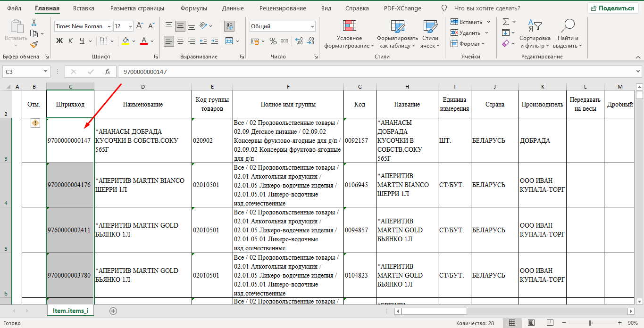Viewport: 644px width, 328px height.
Task: Toggle bold formatting with the Ж button
Action: [59, 41]
